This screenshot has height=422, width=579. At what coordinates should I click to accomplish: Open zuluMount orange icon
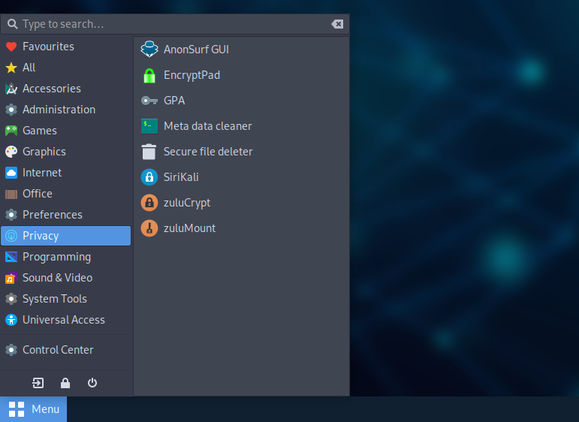(149, 228)
